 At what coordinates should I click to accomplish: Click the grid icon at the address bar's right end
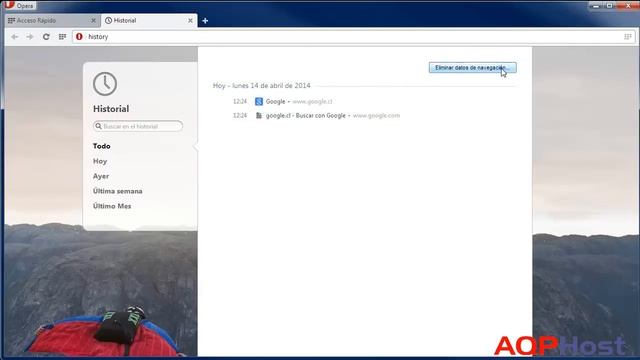pos(628,37)
